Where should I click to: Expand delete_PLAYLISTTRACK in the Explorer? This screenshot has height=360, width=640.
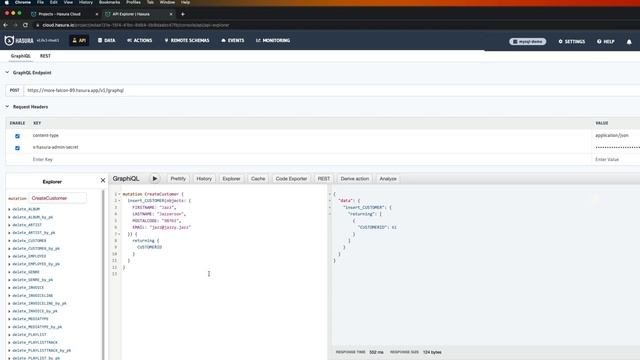coord(34,342)
